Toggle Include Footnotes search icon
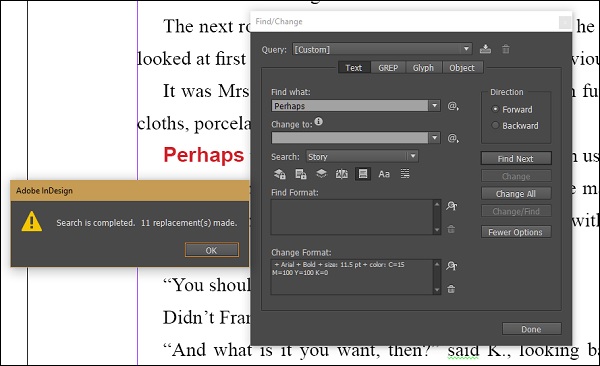 363,174
